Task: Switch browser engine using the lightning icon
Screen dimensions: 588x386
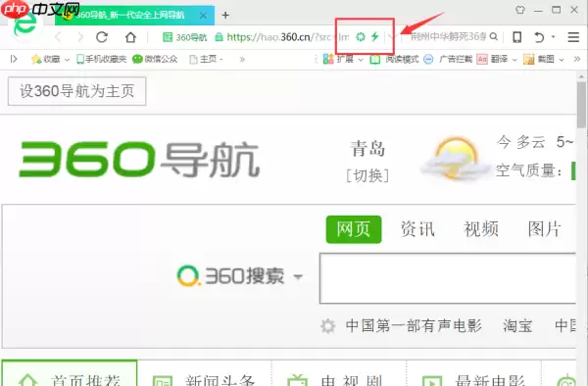Action: (x=374, y=36)
